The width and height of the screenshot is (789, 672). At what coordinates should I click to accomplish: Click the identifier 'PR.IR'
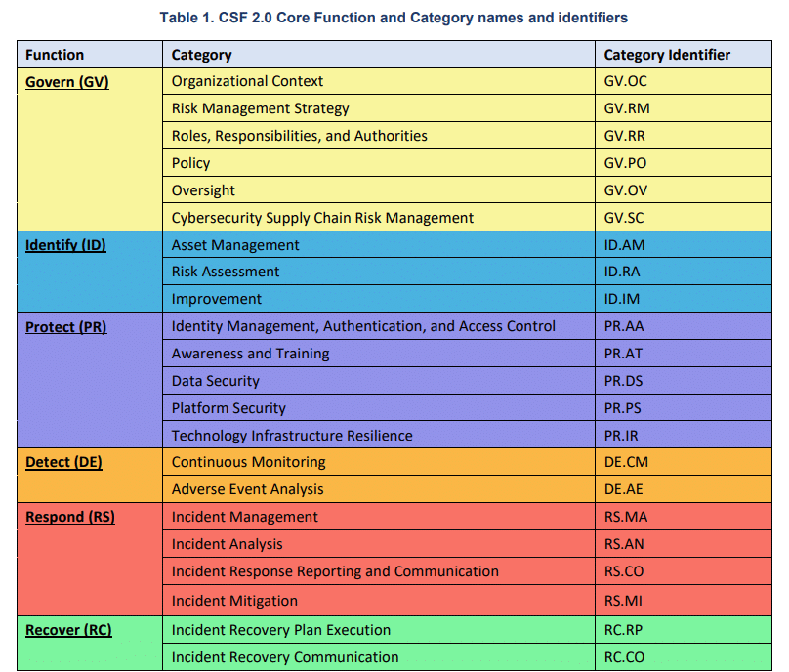coord(621,435)
